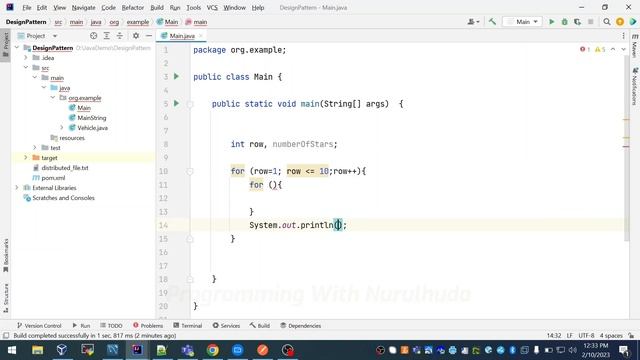Toggle the Project side tool button
Image resolution: width=640 pixels, height=360 pixels.
click(5, 46)
